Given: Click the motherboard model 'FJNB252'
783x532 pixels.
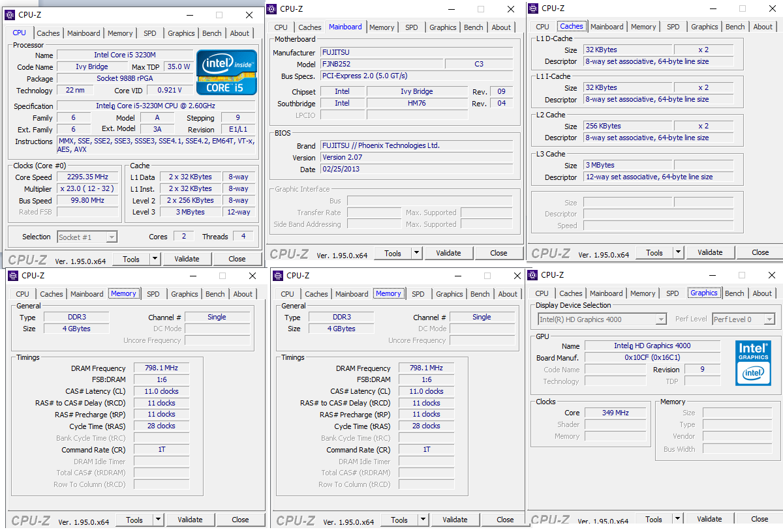Looking at the screenshot, I should tap(381, 65).
